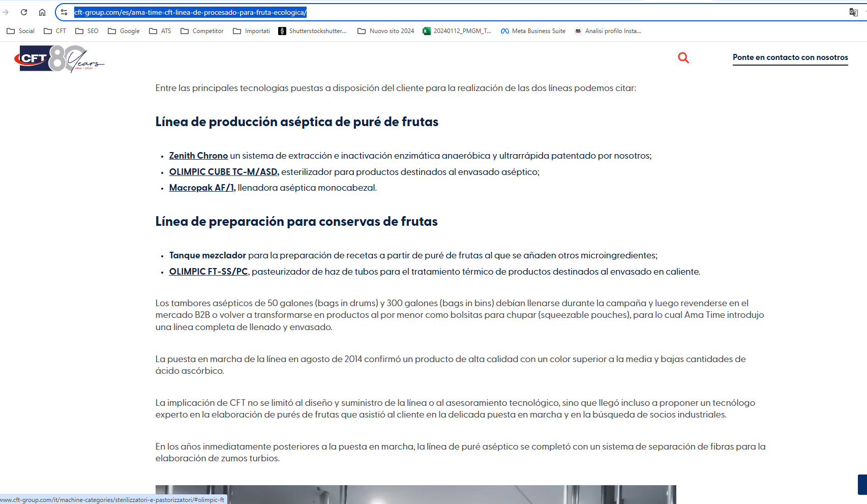
Task: Go to browser home page icon
Action: pyautogui.click(x=42, y=12)
